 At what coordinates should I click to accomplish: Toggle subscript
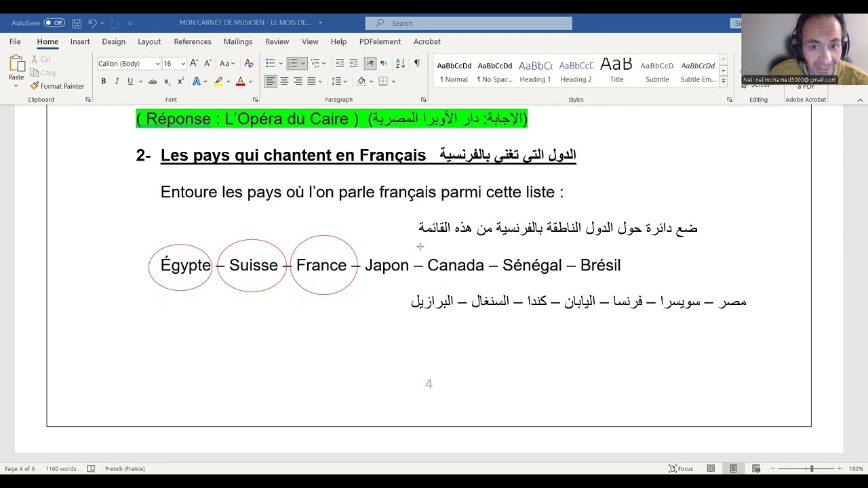(x=167, y=81)
